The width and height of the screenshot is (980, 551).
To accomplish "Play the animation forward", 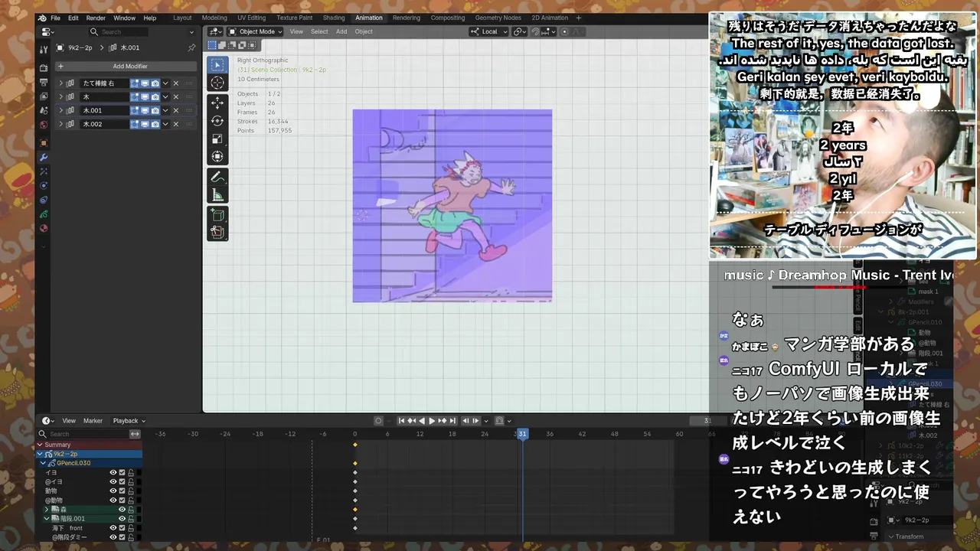I will click(x=432, y=420).
